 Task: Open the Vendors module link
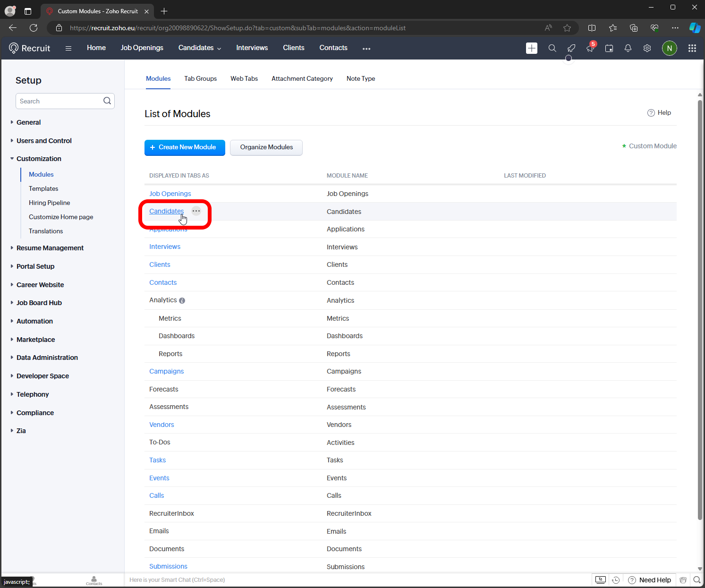[161, 425]
